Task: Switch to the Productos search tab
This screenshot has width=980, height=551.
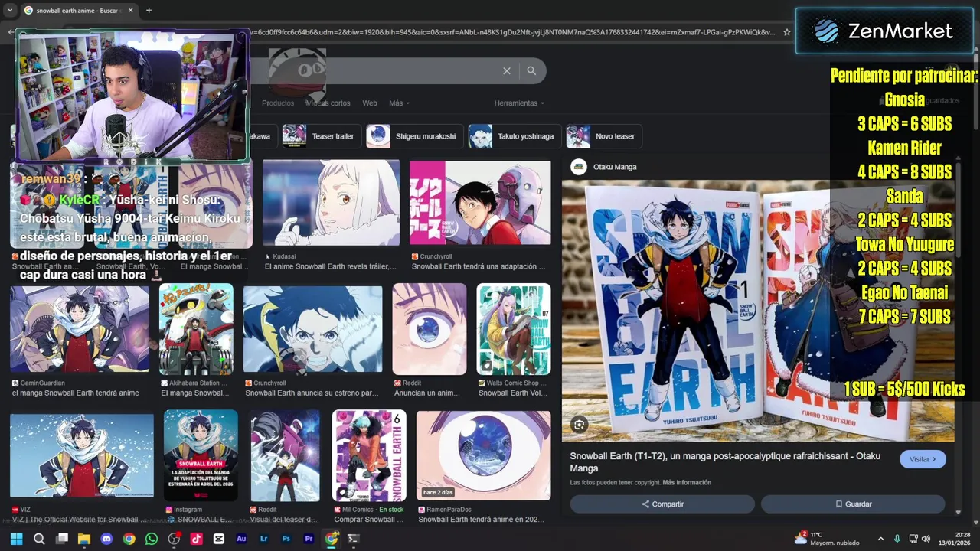Action: (x=277, y=103)
